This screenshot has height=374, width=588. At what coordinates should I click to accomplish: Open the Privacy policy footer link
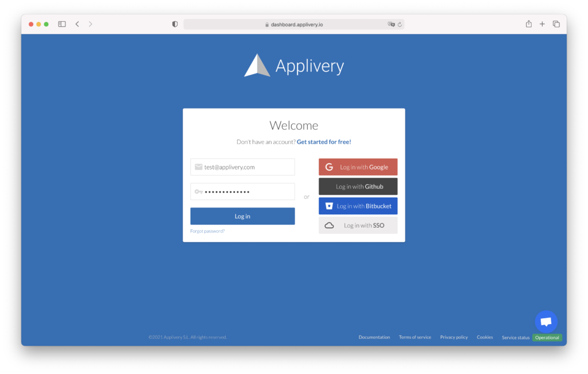tap(454, 337)
